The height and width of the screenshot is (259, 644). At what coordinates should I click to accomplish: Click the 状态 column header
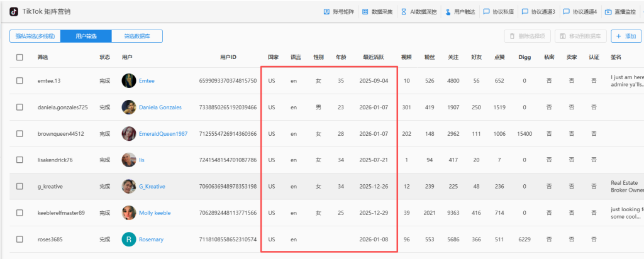coord(105,57)
